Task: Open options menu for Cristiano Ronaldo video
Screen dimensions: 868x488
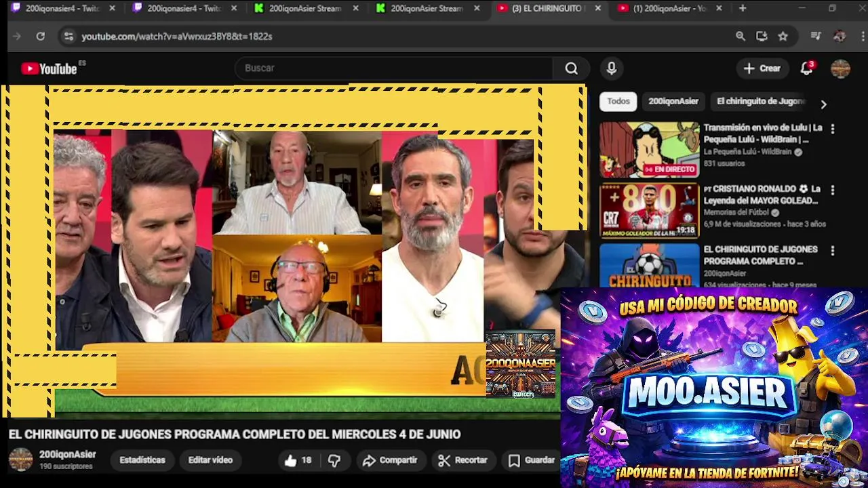Action: (x=832, y=190)
